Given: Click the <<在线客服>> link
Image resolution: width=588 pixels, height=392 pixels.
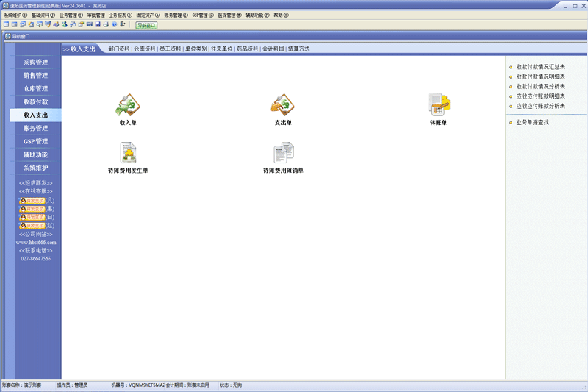Looking at the screenshot, I should point(36,192).
